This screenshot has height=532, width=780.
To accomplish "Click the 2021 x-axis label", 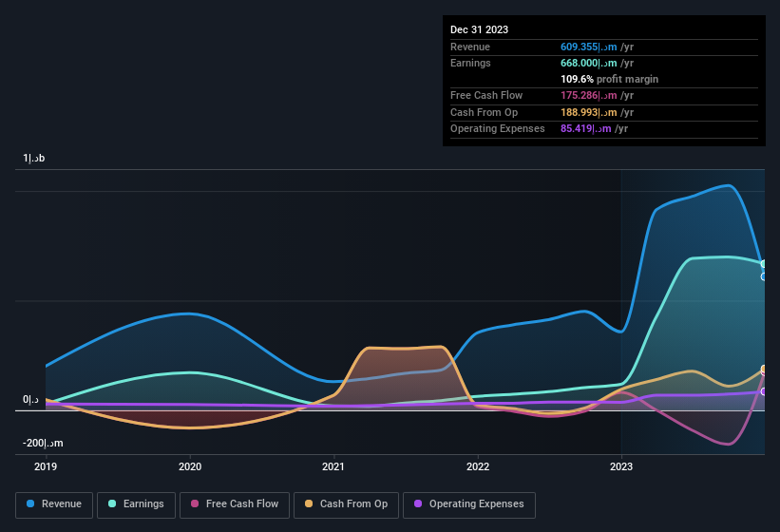I will [x=333, y=466].
